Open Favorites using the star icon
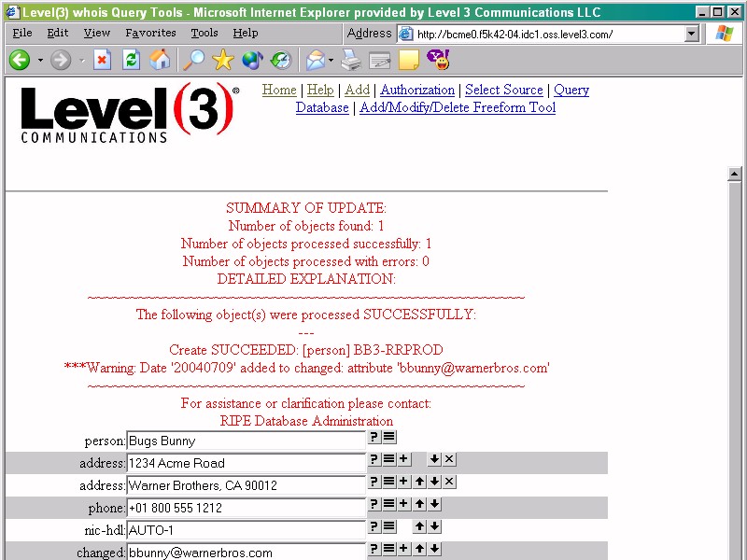 tap(222, 61)
